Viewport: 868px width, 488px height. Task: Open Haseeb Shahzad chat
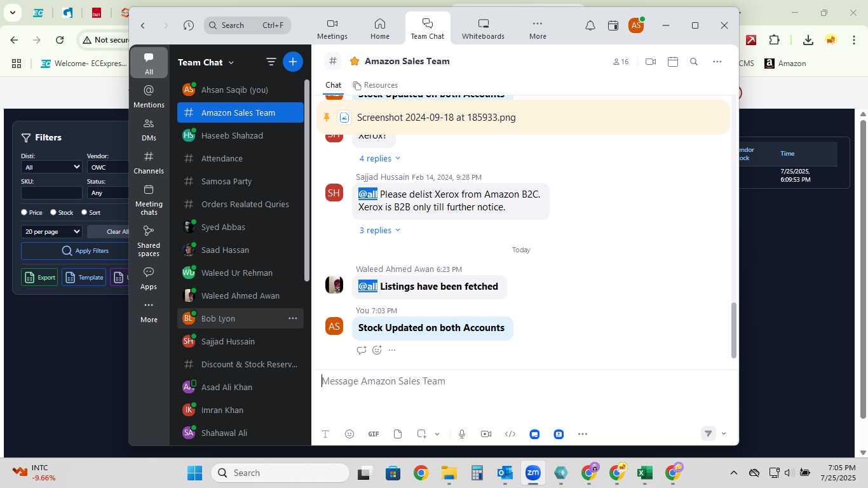coord(240,135)
